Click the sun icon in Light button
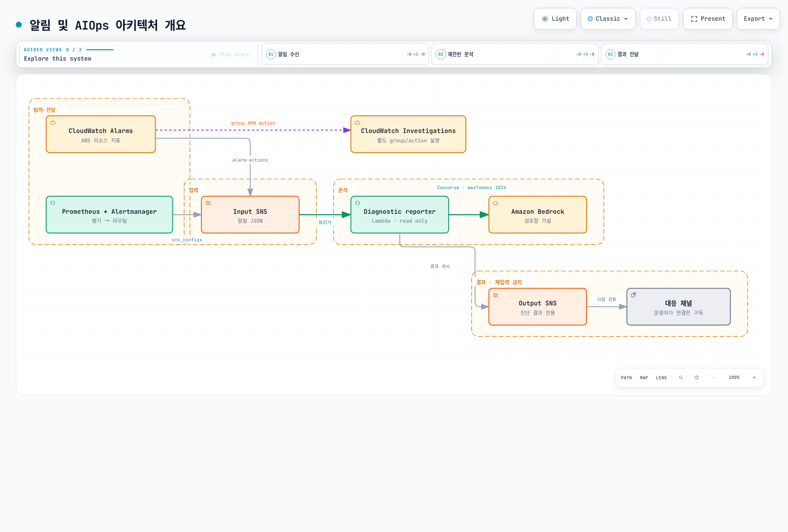 click(545, 19)
